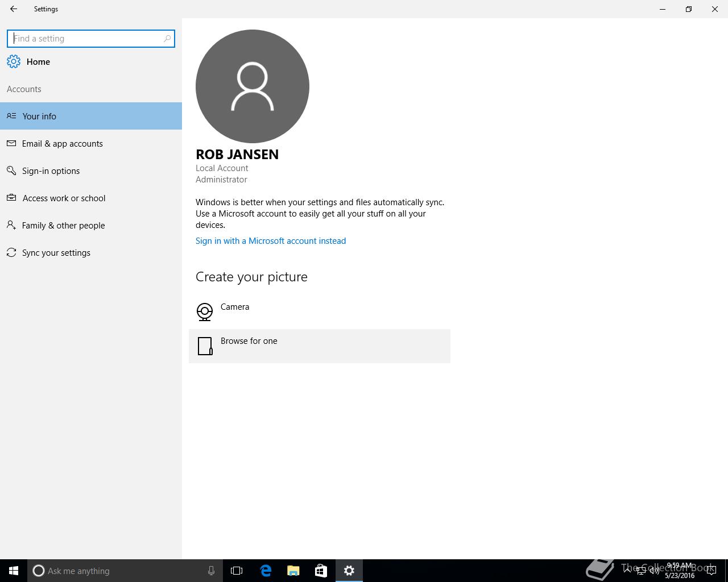Screen dimensions: 728x582
Task: Choose Browse for one
Action: tap(320, 346)
